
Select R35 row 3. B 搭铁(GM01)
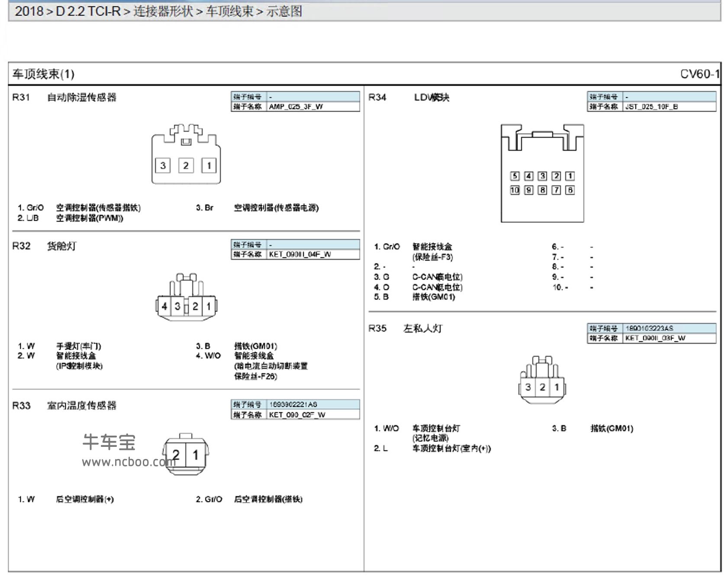pos(593,428)
